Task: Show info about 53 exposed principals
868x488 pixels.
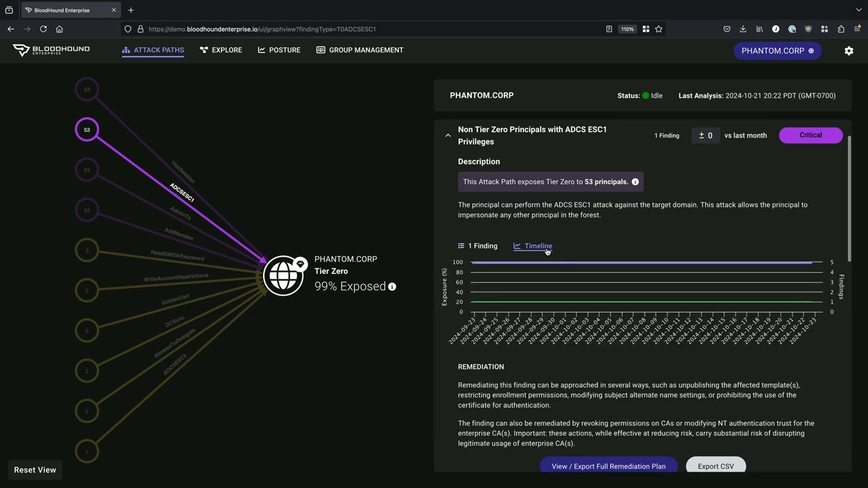Action: coord(635,182)
